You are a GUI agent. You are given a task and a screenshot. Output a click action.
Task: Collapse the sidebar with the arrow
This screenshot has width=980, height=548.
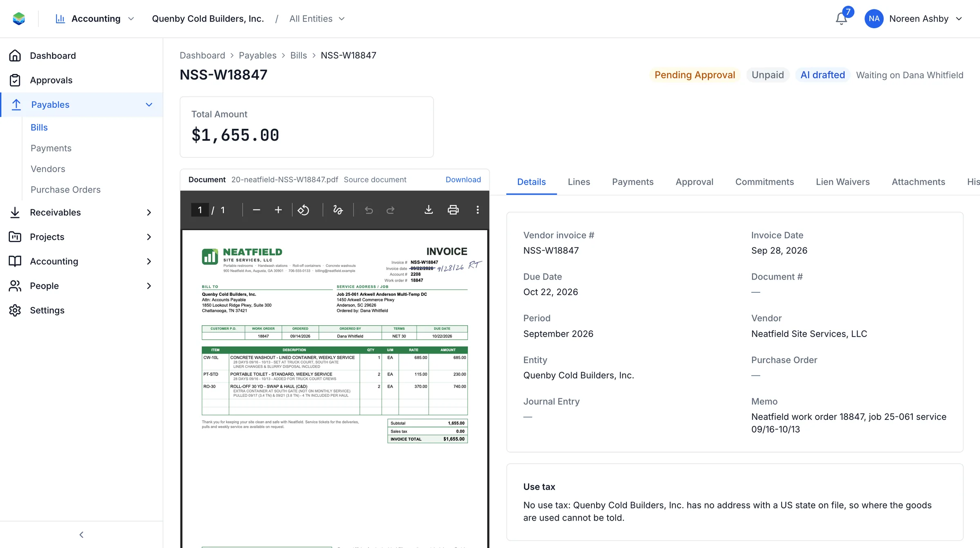[81, 535]
